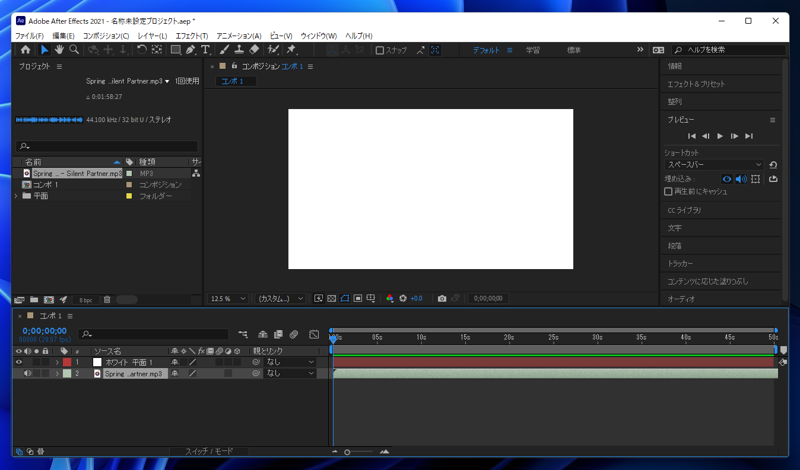
Task: Toggle transparency grid in viewer
Action: (x=332, y=299)
